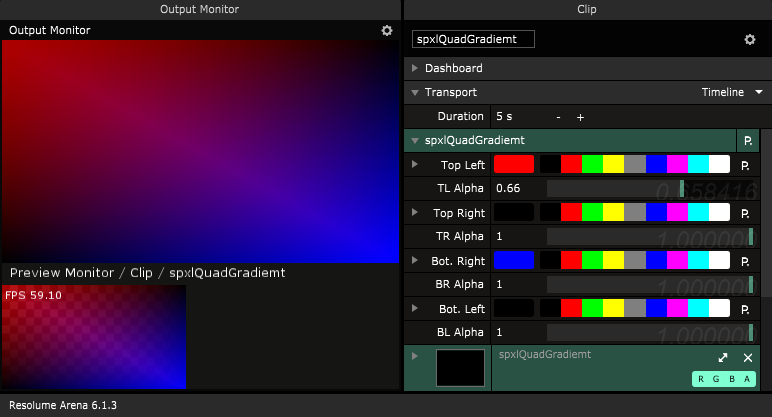
Task: Click the Top Left preset P button
Action: tap(746, 165)
